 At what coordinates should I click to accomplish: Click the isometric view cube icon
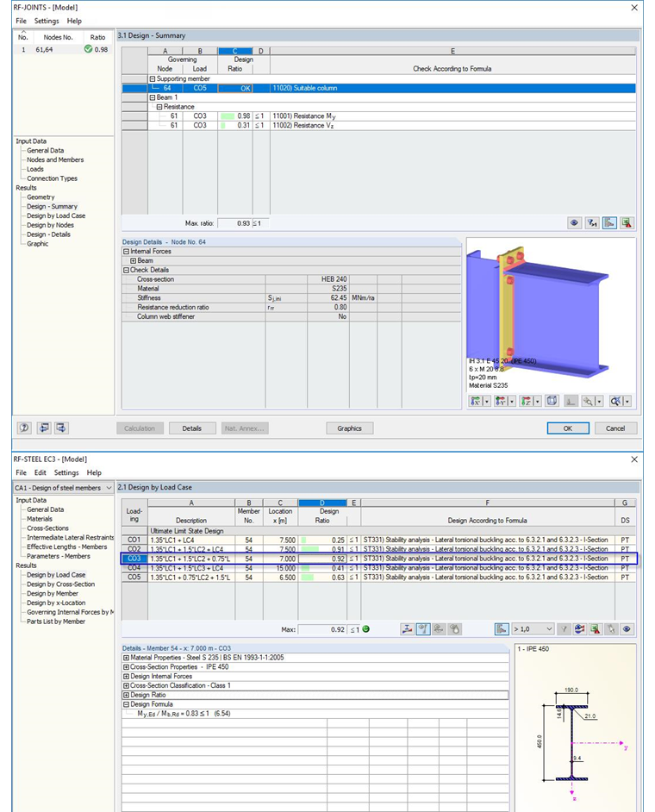[x=552, y=401]
